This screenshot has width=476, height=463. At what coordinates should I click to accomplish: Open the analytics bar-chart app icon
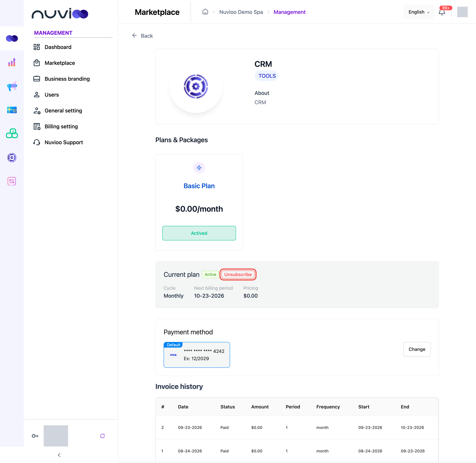click(x=12, y=62)
